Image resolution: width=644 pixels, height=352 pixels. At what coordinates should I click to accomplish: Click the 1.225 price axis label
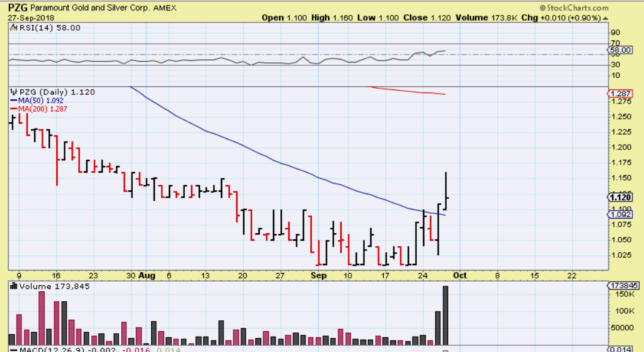(x=621, y=132)
